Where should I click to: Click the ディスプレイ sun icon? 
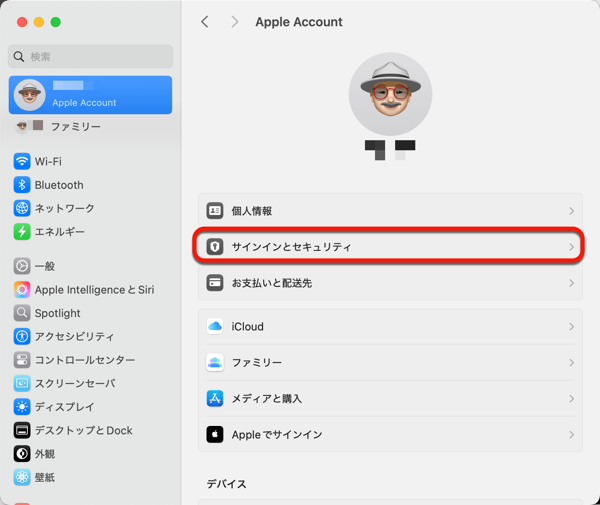pyautogui.click(x=22, y=407)
